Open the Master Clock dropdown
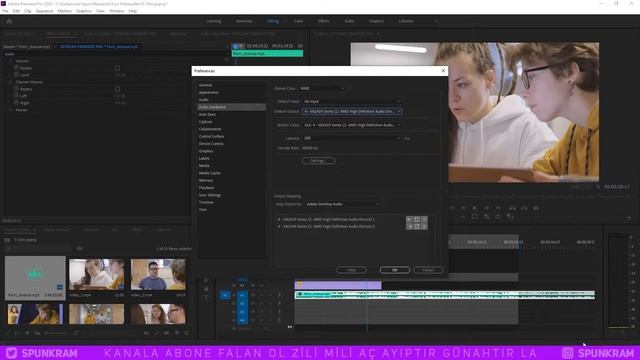 point(352,125)
